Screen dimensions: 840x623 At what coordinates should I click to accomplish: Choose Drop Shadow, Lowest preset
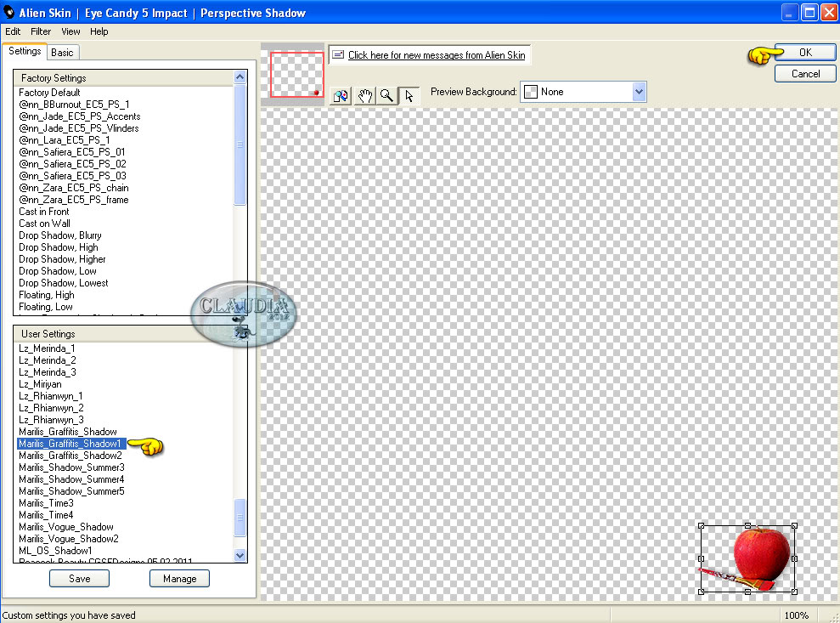pos(63,282)
